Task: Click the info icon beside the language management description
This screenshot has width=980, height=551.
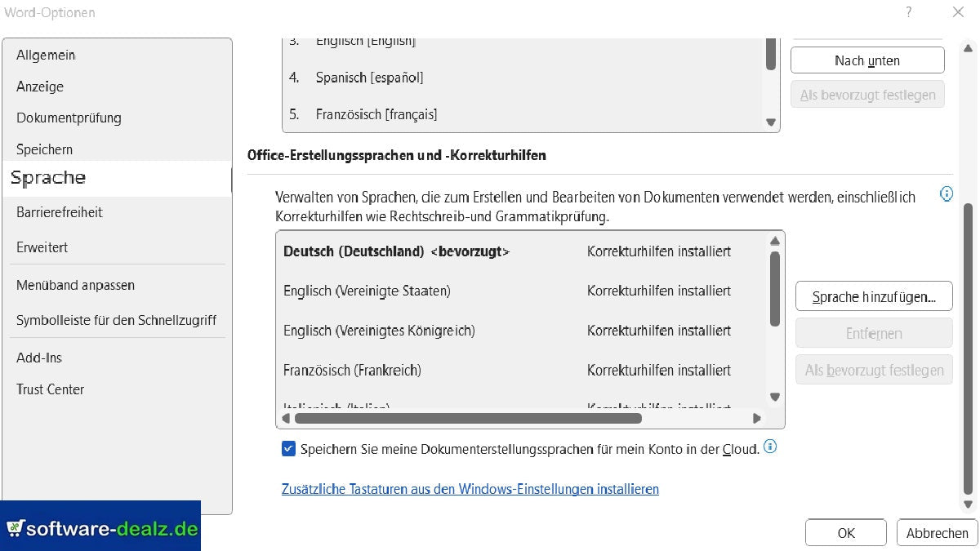Action: pos(947,193)
